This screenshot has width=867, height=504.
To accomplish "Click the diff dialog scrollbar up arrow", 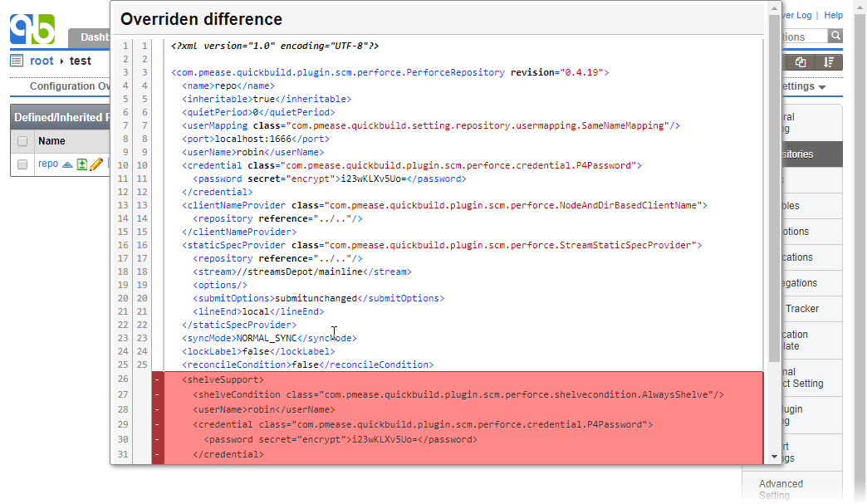I will 774,7.
